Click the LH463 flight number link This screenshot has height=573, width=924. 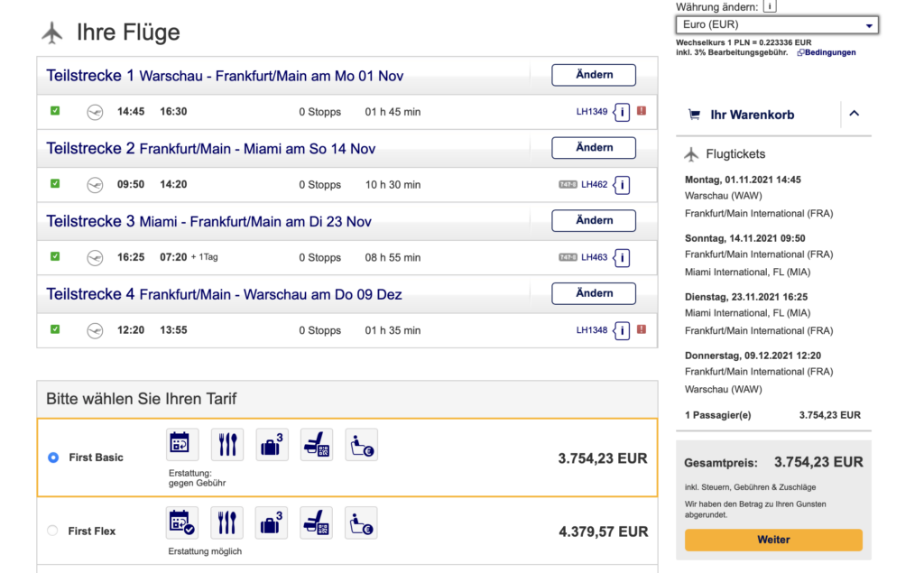pos(594,257)
